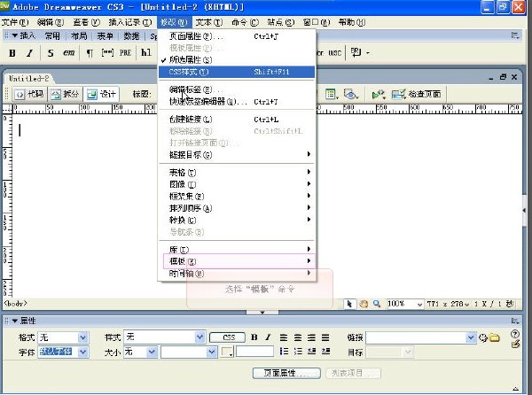
Task: Open the 文本(T) menu
Action: [x=208, y=22]
